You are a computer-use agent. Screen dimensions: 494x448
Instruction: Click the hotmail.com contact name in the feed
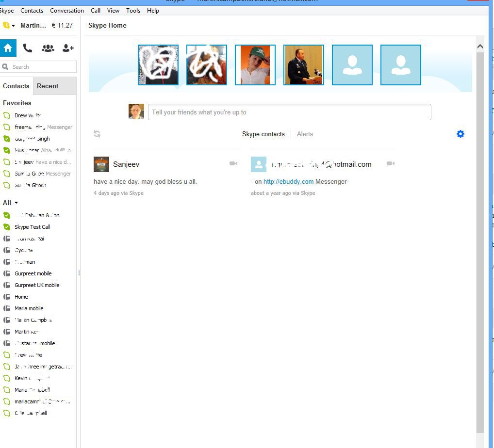click(321, 164)
